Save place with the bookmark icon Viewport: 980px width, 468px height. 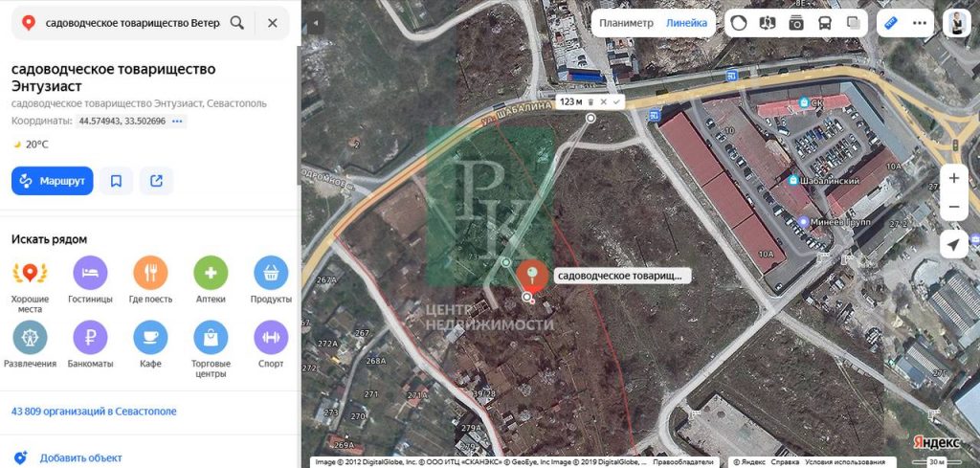pos(116,181)
